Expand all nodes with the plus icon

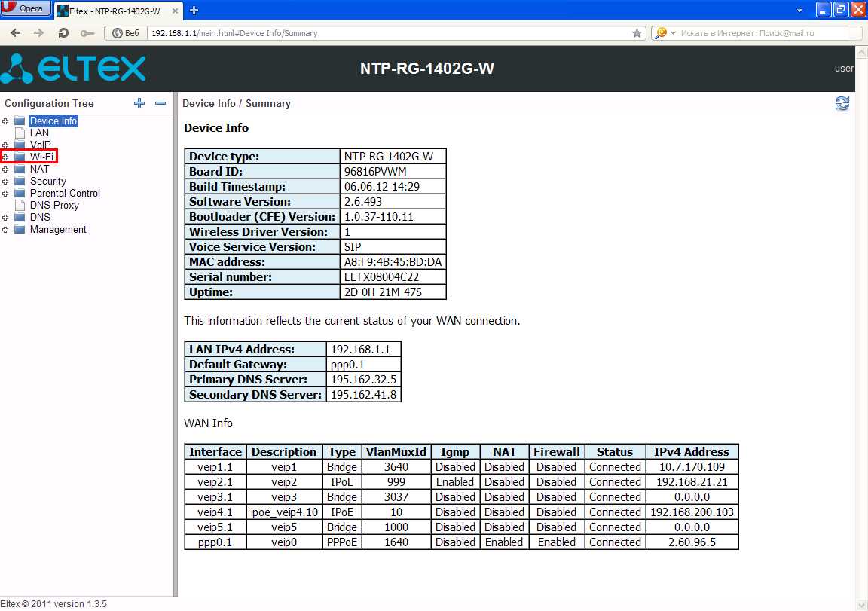tap(139, 103)
